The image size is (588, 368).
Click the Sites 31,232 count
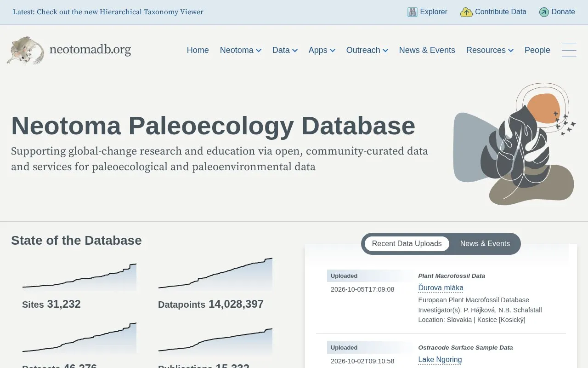pos(51,304)
